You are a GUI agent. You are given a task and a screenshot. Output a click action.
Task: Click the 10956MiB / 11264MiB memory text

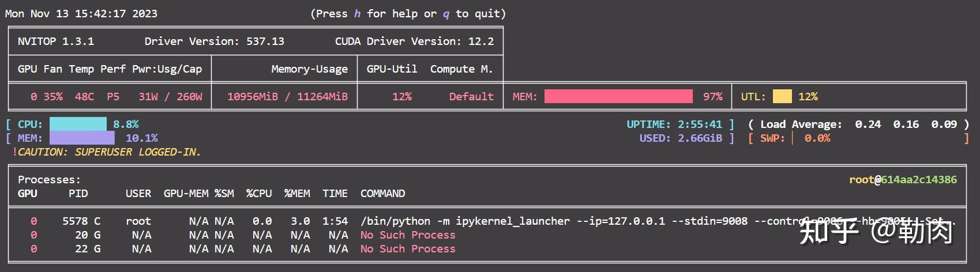click(287, 97)
